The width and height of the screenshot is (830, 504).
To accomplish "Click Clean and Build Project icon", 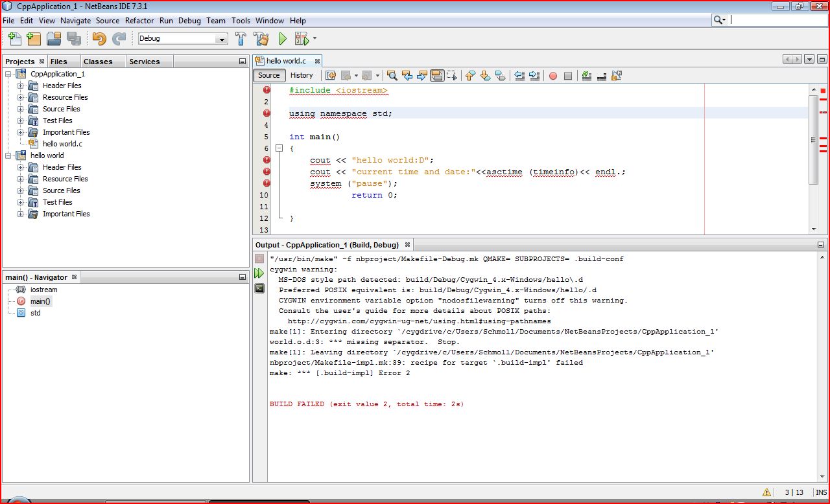I will click(x=261, y=39).
